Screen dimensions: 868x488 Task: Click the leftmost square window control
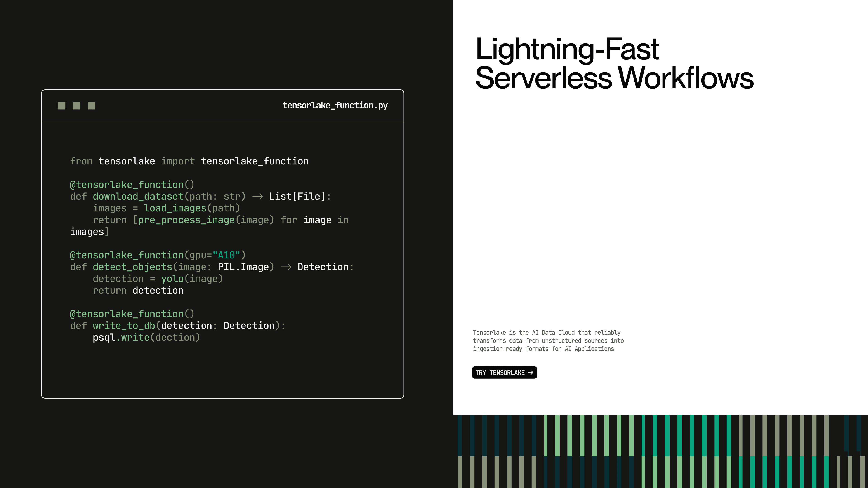click(61, 106)
